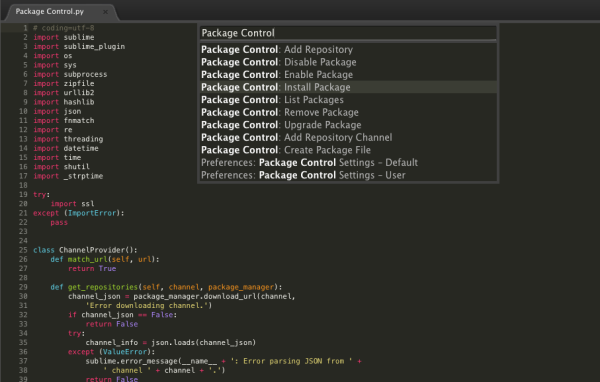The image size is (600, 382).
Task: Click the def get_repositories line
Action: tap(166, 287)
